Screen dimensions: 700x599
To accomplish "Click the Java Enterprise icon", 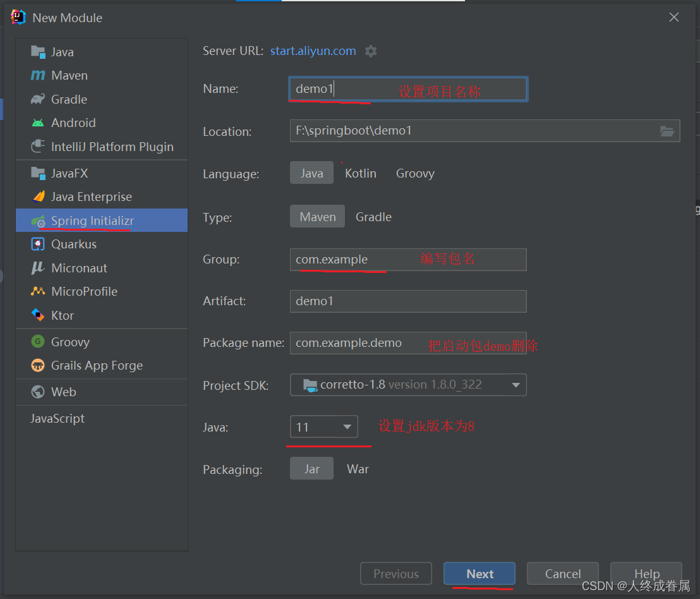I will tap(39, 197).
